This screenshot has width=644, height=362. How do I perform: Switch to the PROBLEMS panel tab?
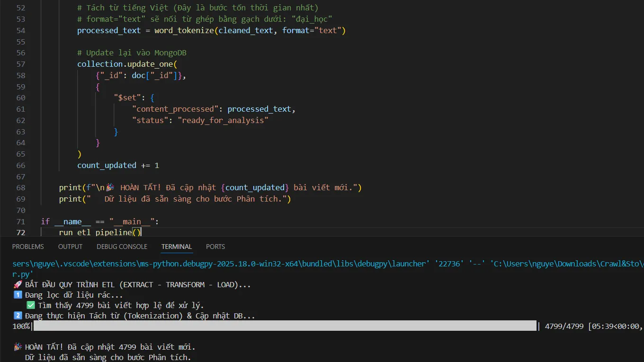point(28,247)
